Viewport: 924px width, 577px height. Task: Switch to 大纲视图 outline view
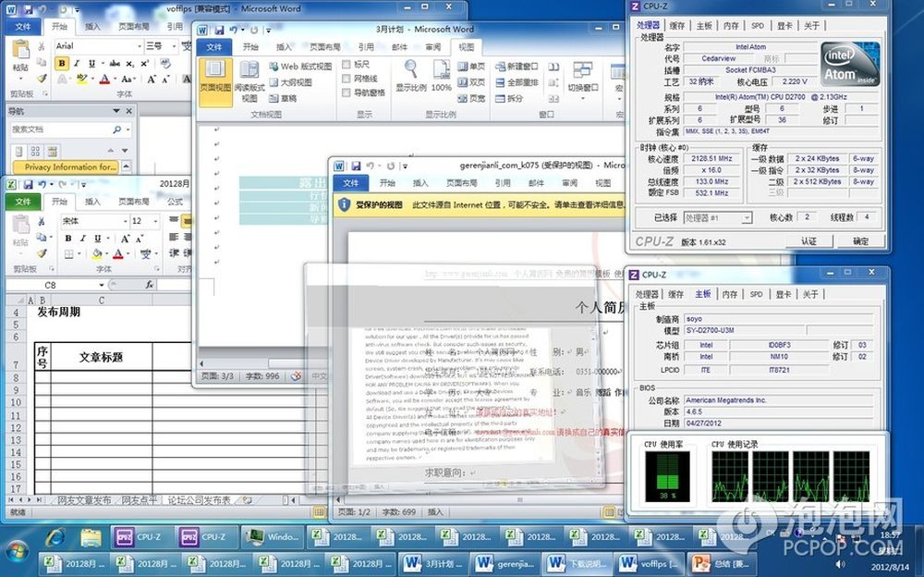click(290, 82)
